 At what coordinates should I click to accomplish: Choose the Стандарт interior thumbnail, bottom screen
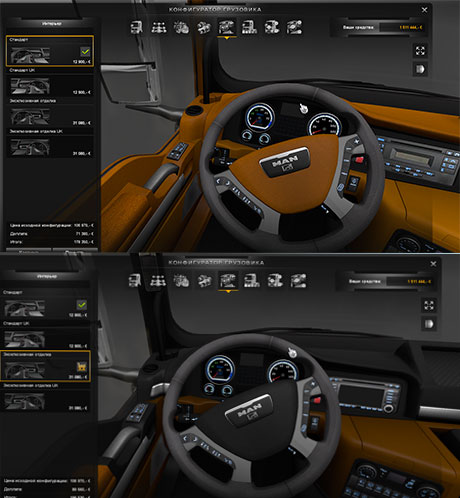click(24, 308)
